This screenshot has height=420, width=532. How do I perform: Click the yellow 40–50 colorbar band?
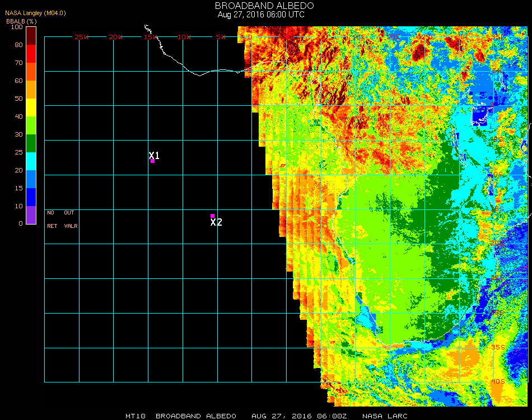pyautogui.click(x=31, y=107)
